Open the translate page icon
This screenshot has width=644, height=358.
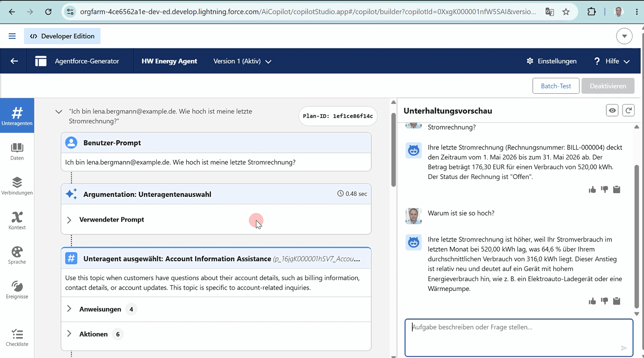pyautogui.click(x=550, y=12)
